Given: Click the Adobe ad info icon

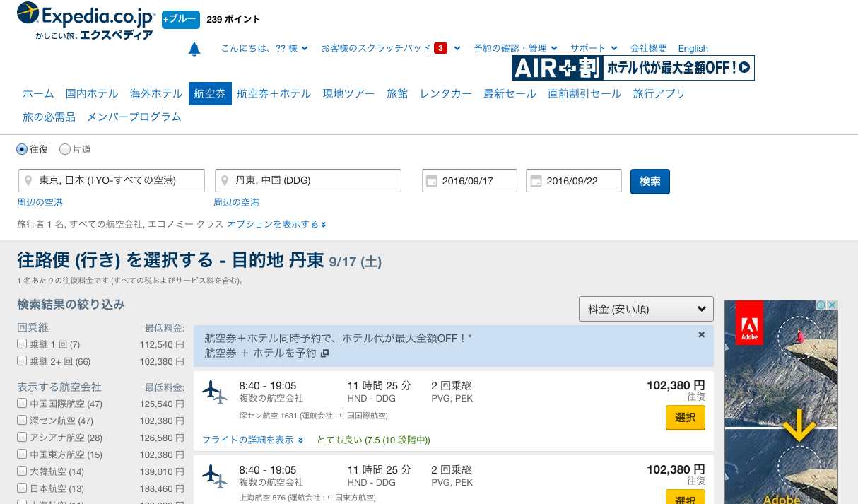Looking at the screenshot, I should point(821,305).
